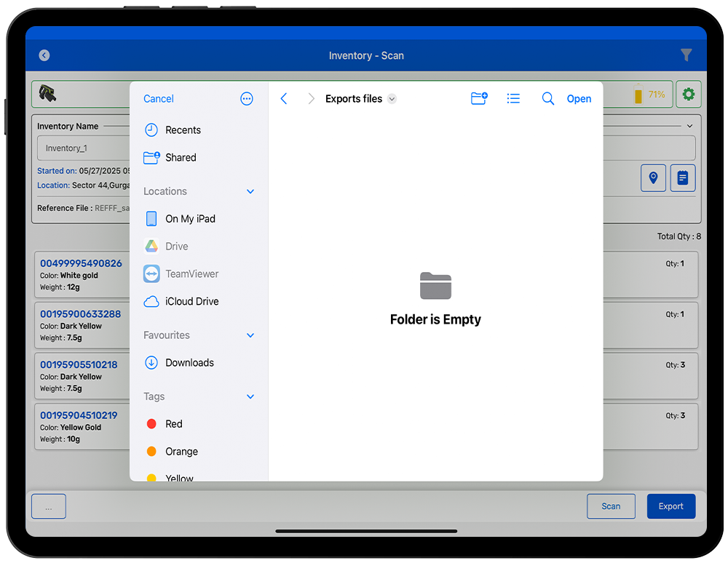This screenshot has width=728, height=563.
Task: Search files with magnifier icon
Action: (548, 99)
